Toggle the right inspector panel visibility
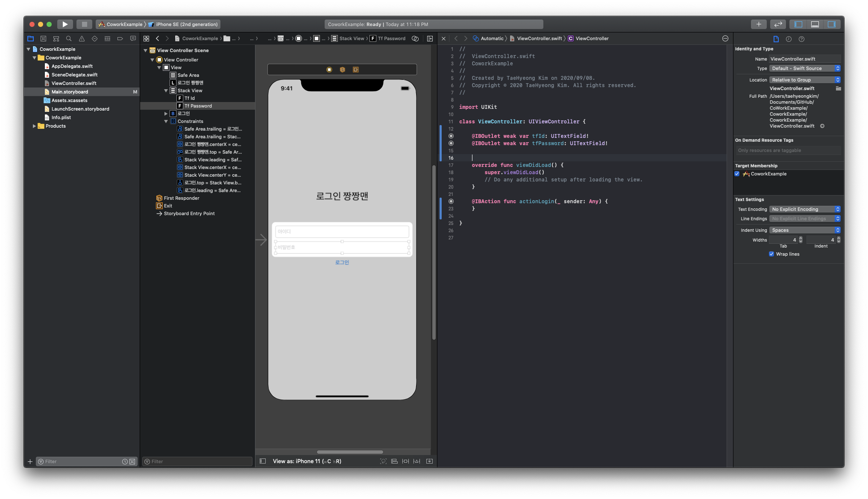This screenshot has width=868, height=499. coord(831,24)
